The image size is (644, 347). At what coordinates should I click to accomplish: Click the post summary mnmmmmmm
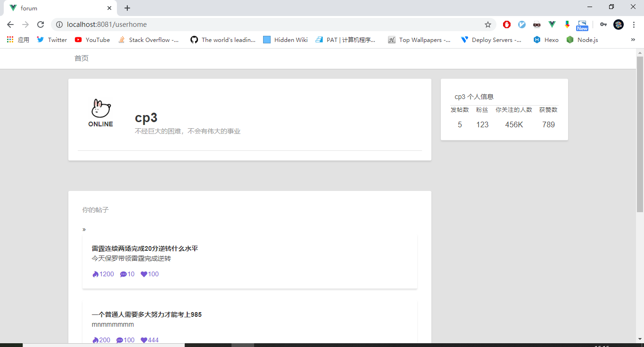click(x=113, y=325)
